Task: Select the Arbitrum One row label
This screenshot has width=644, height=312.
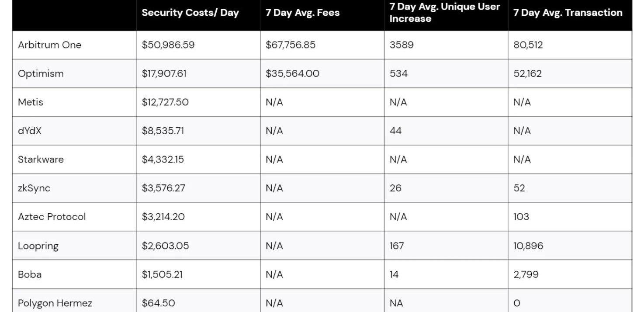Action: point(49,45)
